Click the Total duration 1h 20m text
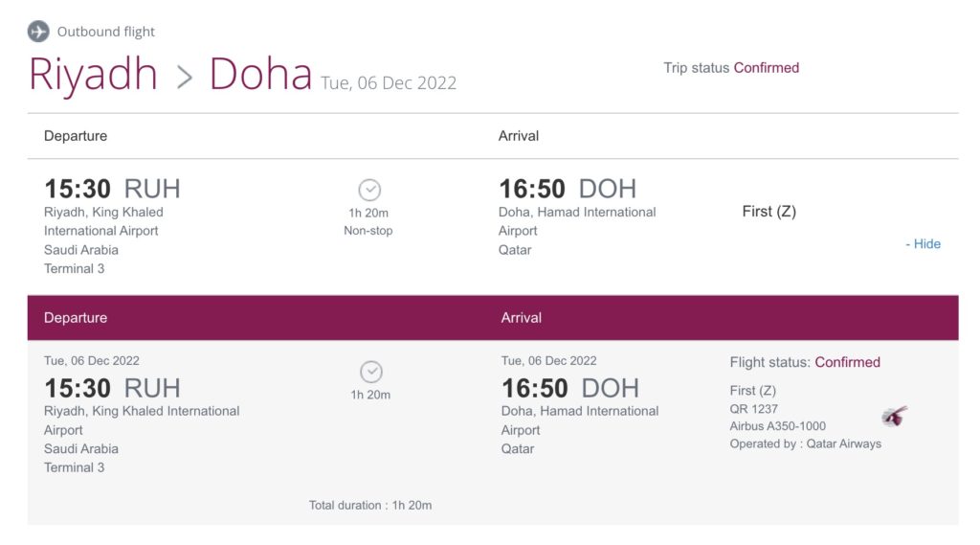The height and width of the screenshot is (545, 980). point(370,505)
